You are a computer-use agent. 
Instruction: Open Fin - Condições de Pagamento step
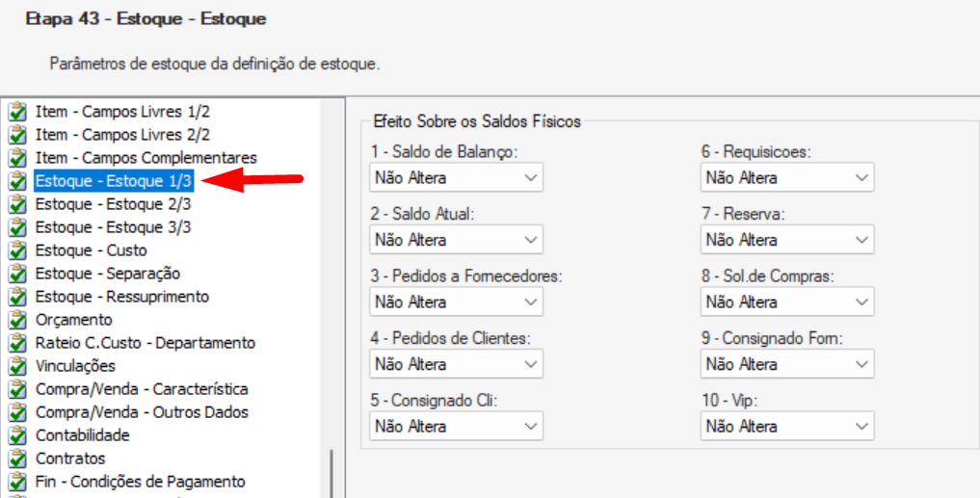coord(140,482)
